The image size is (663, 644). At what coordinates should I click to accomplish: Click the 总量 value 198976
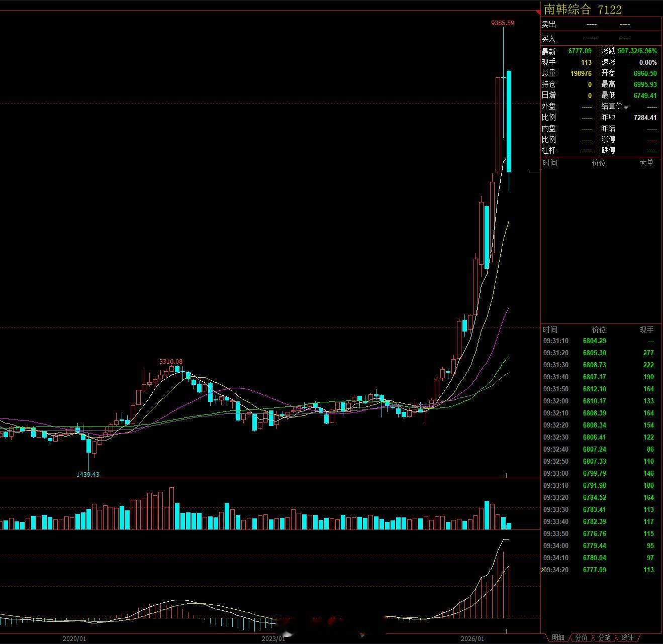tap(581, 73)
